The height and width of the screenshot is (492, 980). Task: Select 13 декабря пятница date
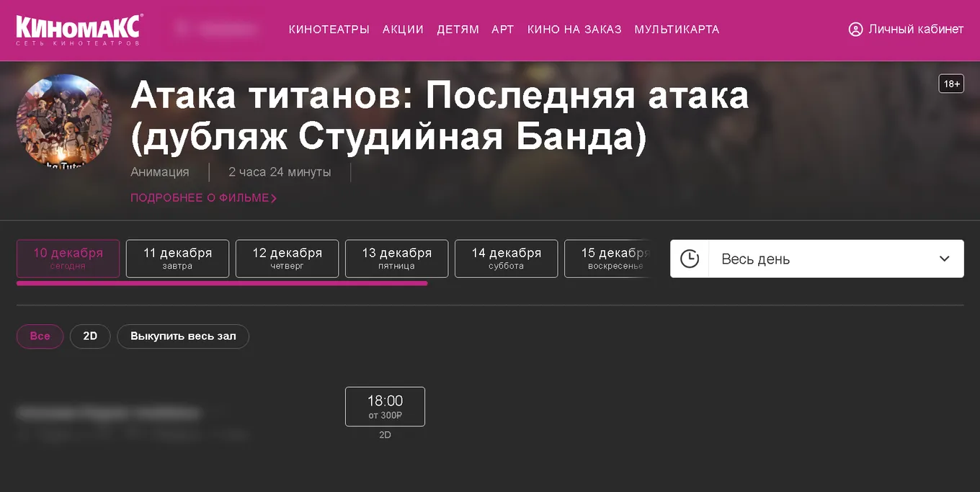pyautogui.click(x=397, y=259)
